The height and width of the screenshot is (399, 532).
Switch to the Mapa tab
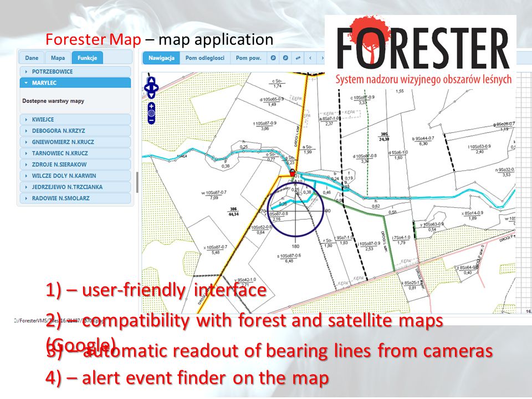click(x=58, y=58)
